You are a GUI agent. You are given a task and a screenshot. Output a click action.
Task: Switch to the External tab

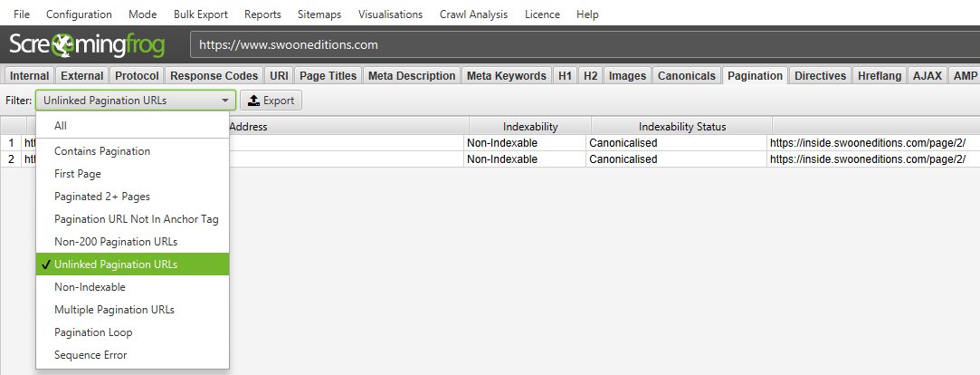[x=81, y=76]
